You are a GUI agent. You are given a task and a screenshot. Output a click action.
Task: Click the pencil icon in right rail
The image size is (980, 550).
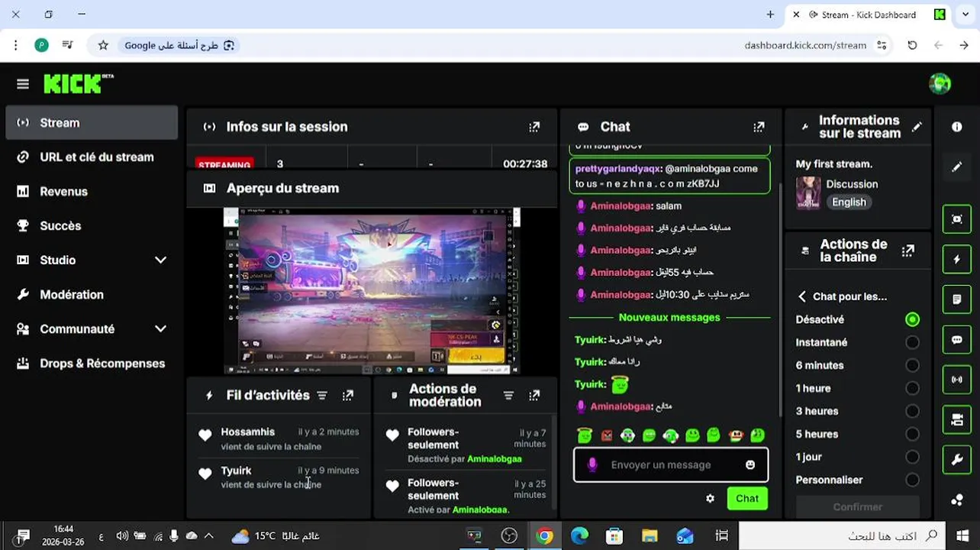point(957,167)
